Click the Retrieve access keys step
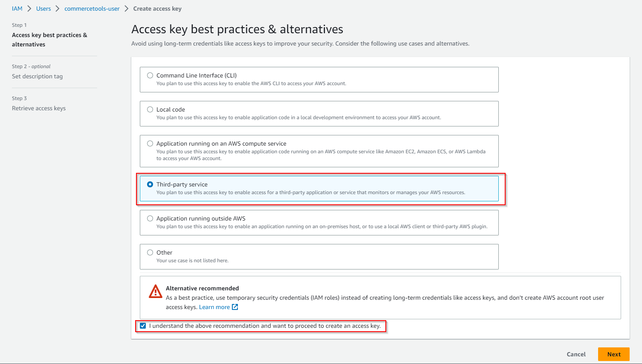Viewport: 642px width, 364px height. [x=39, y=108]
